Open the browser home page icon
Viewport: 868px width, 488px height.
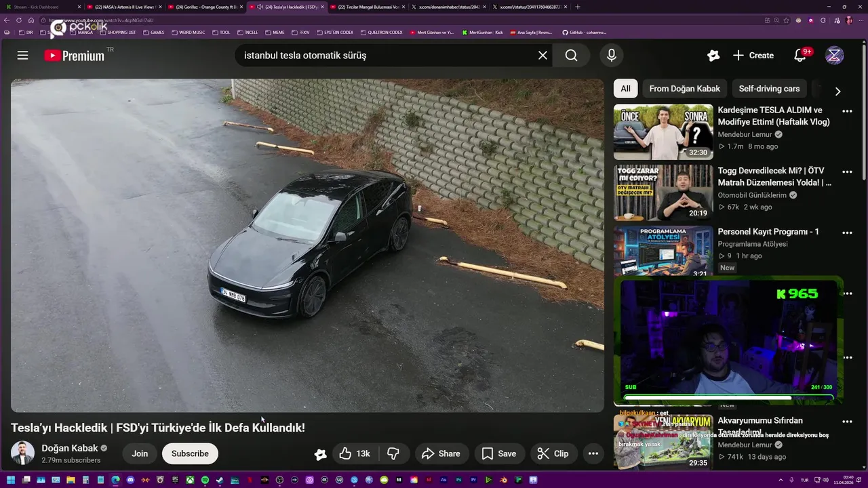[31, 20]
